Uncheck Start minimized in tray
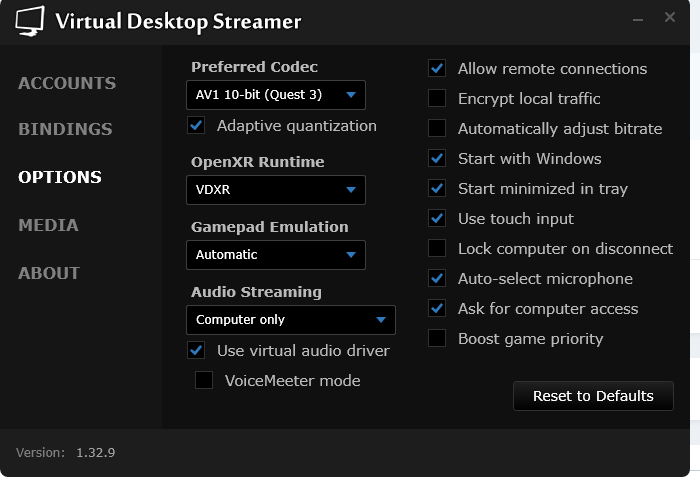The width and height of the screenshot is (700, 480). pos(437,188)
